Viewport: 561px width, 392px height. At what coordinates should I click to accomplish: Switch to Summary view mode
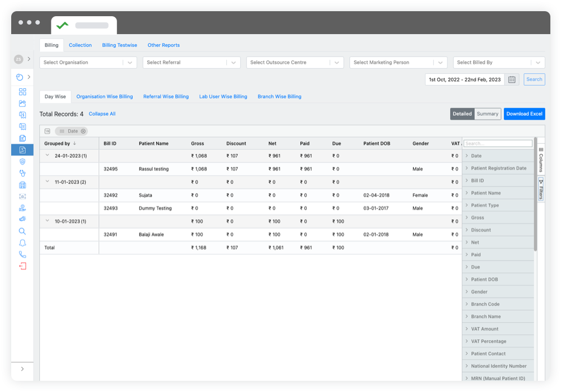tap(487, 114)
